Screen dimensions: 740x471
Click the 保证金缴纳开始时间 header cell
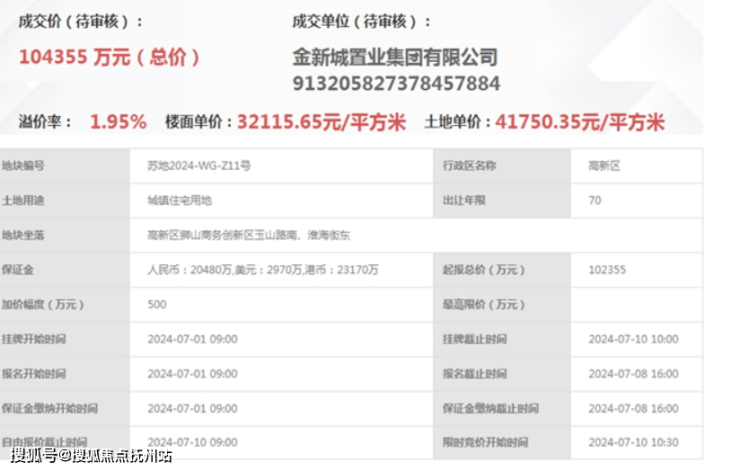click(65, 408)
